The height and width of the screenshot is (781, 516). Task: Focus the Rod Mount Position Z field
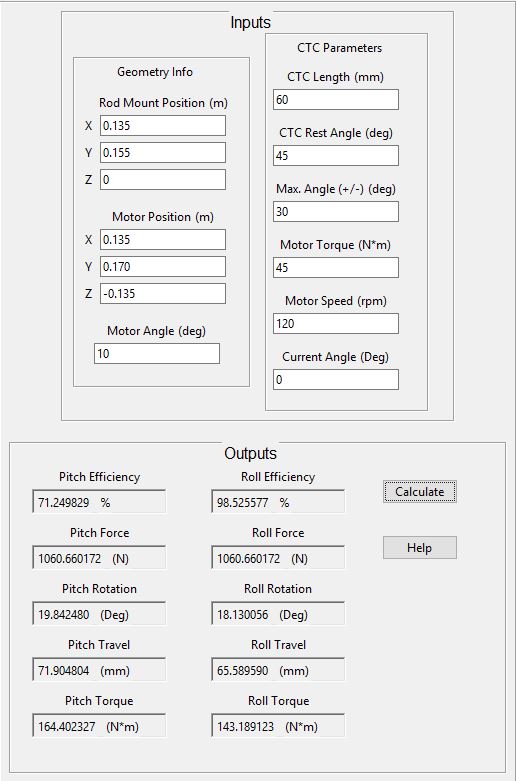(x=163, y=179)
